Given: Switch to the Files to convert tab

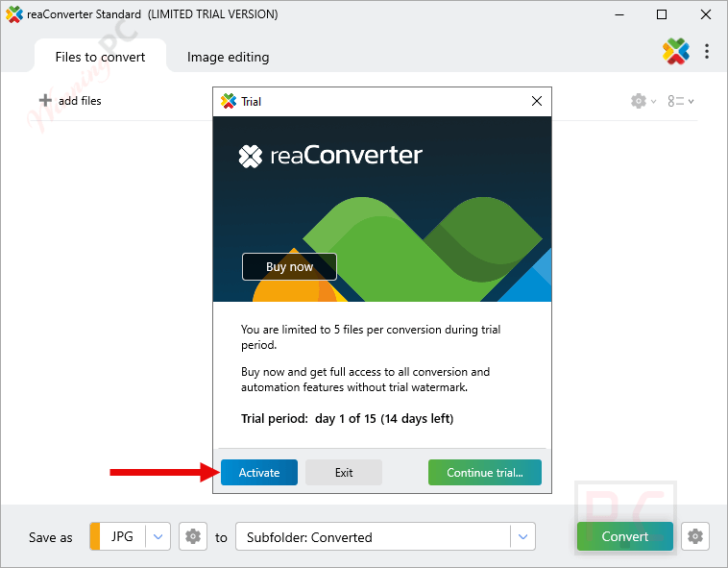Looking at the screenshot, I should 100,57.
